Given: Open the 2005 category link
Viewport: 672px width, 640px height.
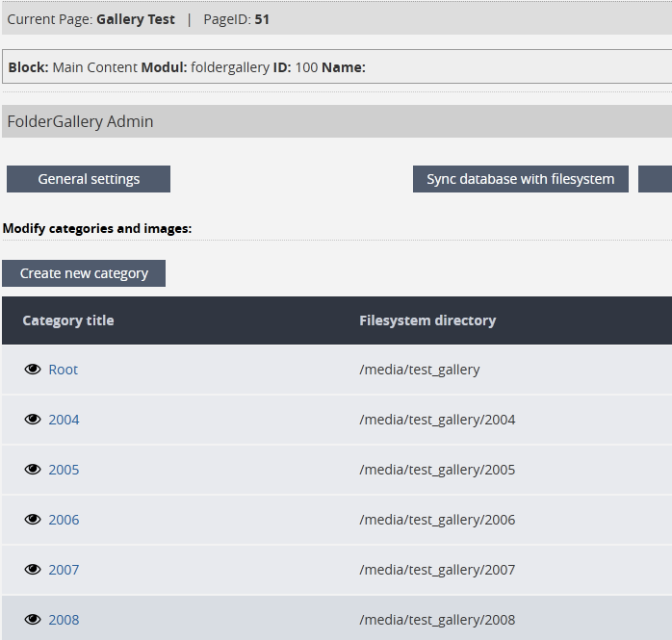Looking at the screenshot, I should [x=64, y=470].
